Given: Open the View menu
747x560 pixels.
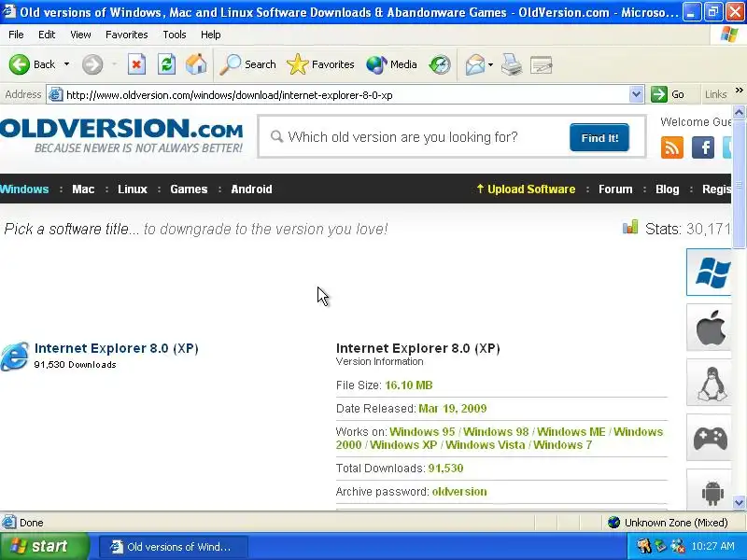Looking at the screenshot, I should (x=80, y=35).
